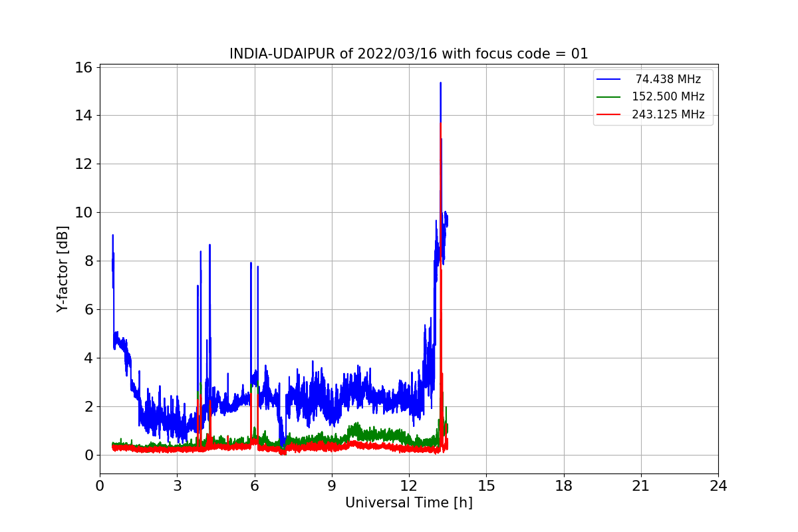Click x-axis tick label 18
The width and height of the screenshot is (798, 532).
[563, 486]
